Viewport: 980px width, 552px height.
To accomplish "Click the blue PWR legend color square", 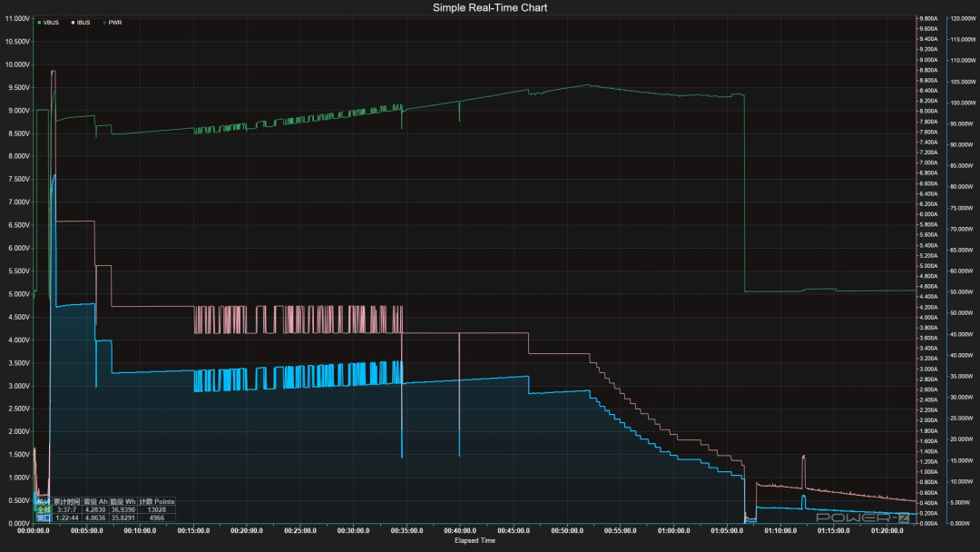I will [x=104, y=23].
